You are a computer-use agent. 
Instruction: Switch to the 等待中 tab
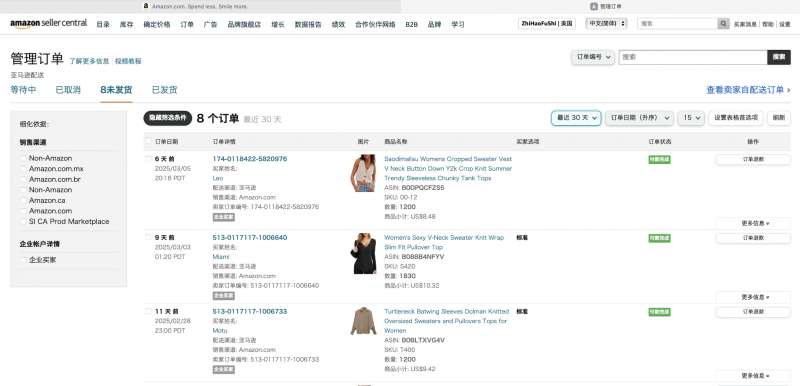[23, 90]
